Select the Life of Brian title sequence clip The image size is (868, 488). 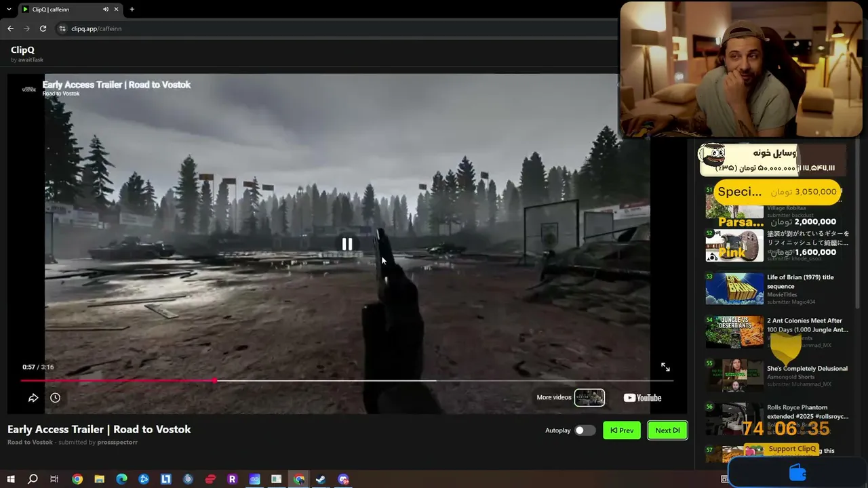pyautogui.click(x=778, y=289)
